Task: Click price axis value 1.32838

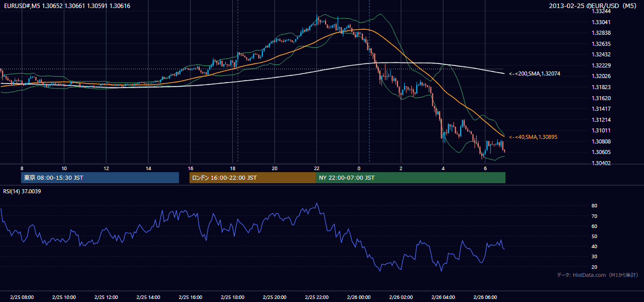Action: 602,33
